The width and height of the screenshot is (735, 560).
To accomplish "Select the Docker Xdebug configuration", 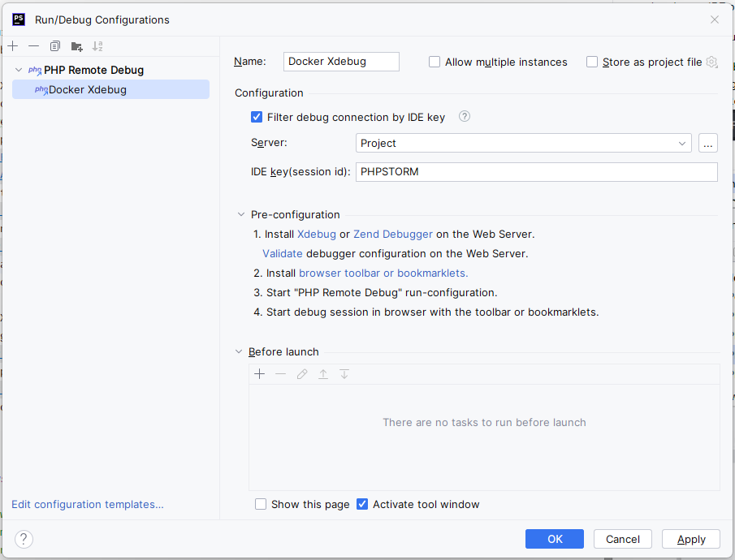I will tap(110, 89).
